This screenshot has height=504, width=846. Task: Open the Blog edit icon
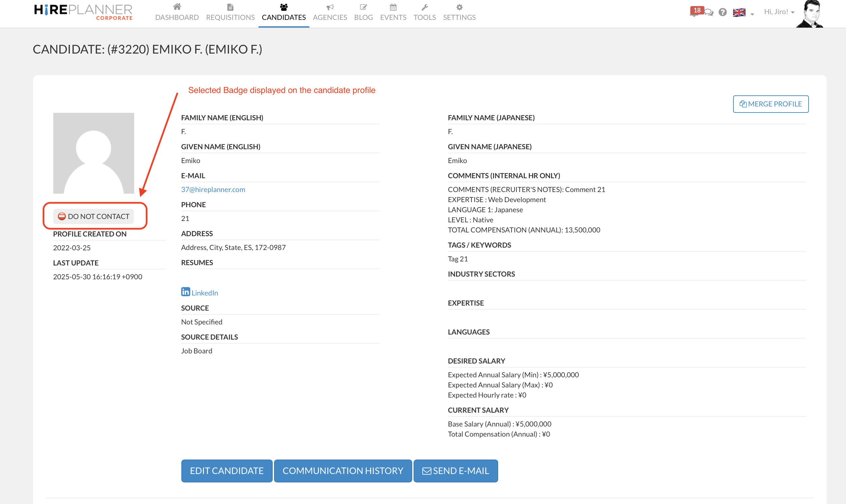pyautogui.click(x=363, y=7)
